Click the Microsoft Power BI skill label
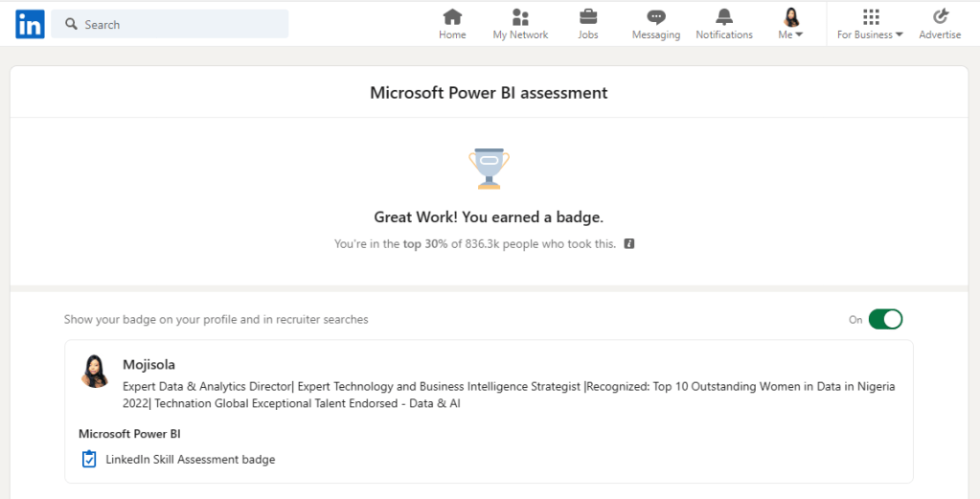The height and width of the screenshot is (499, 980). pos(129,434)
